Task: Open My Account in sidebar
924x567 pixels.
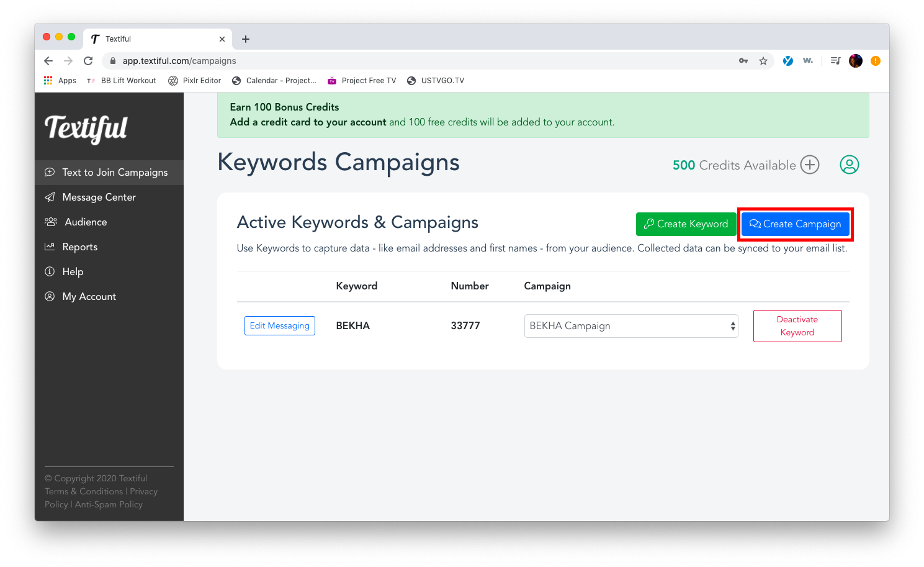Action: (x=109, y=296)
